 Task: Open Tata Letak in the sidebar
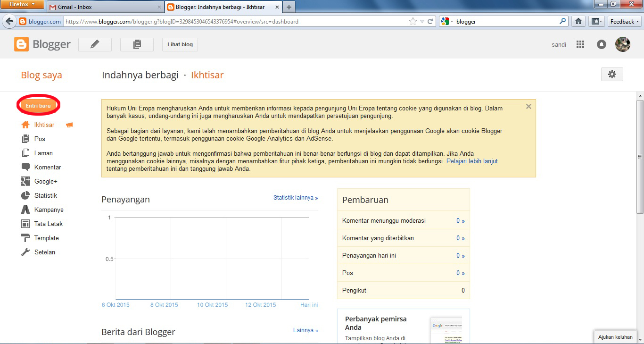coord(49,224)
